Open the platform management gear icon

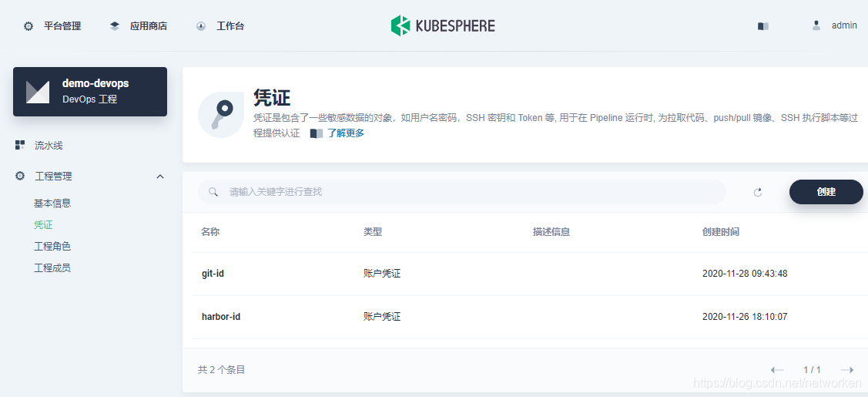[x=28, y=25]
